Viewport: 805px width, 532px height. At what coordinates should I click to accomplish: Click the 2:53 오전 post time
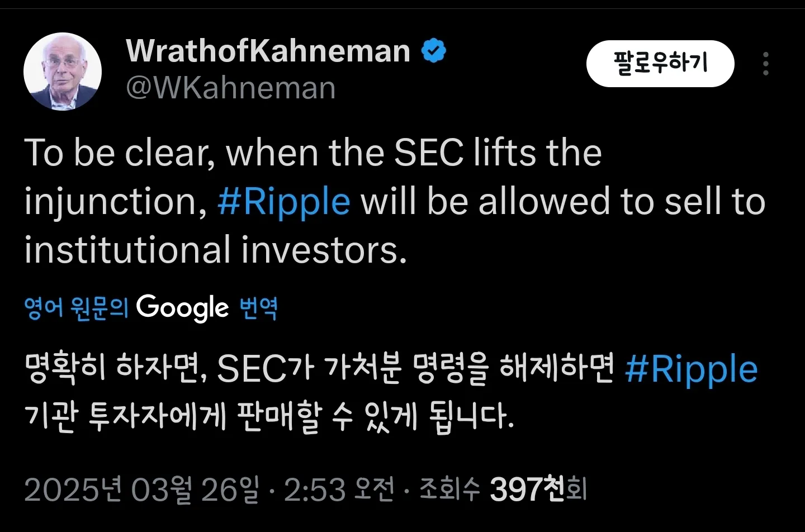(339, 490)
